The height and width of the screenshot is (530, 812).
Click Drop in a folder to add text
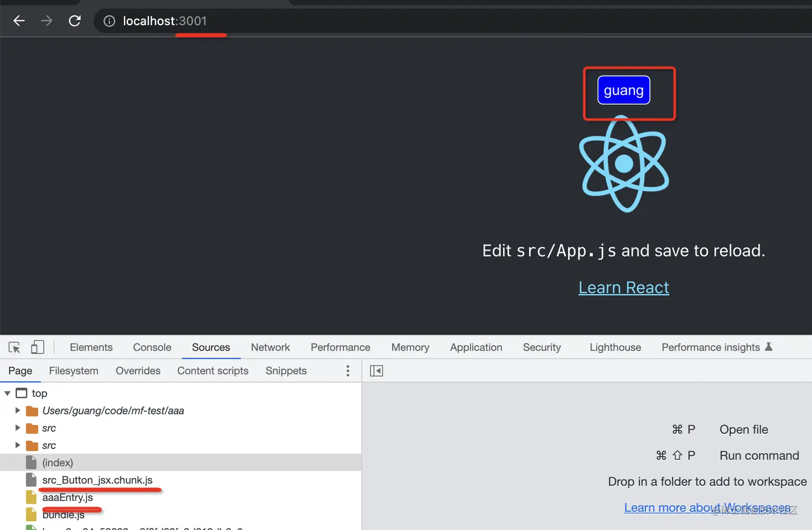(707, 482)
